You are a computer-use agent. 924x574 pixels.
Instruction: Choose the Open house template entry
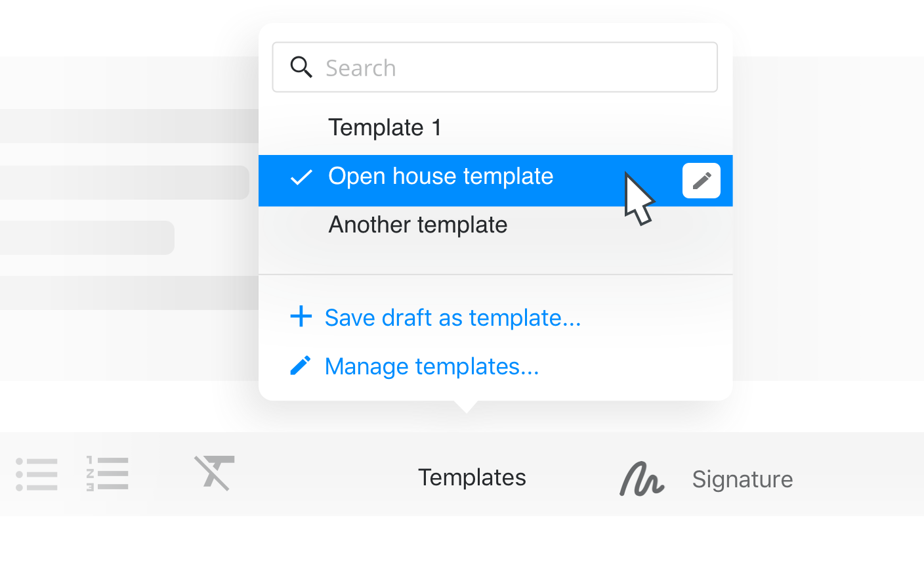click(440, 177)
